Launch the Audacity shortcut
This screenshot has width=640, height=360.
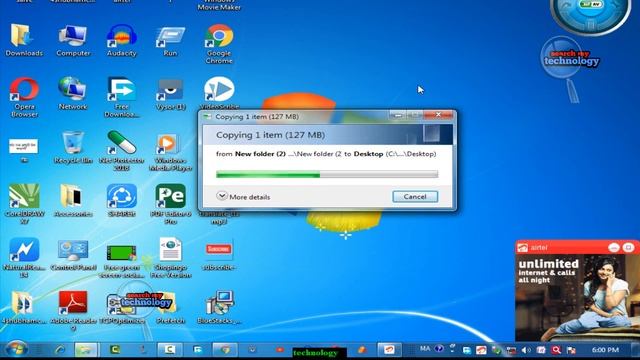[x=121, y=40]
